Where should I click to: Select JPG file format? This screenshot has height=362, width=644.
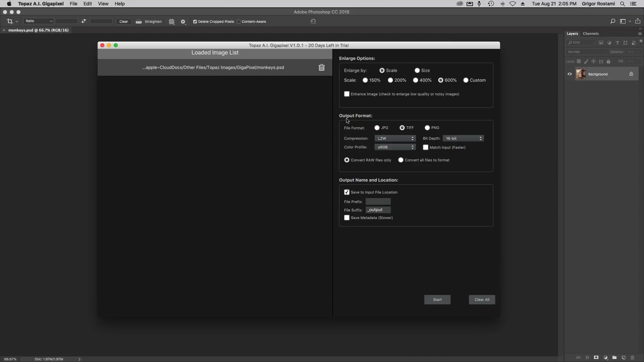pos(377,128)
